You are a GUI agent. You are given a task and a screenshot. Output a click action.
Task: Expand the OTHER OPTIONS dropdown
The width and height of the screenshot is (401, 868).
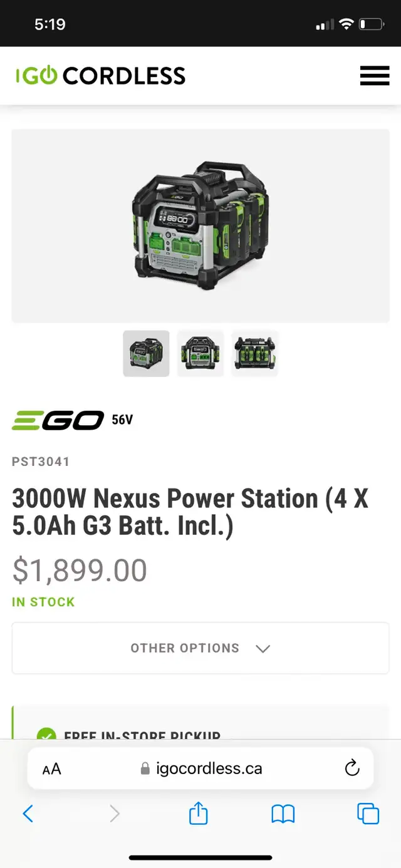pyautogui.click(x=200, y=648)
